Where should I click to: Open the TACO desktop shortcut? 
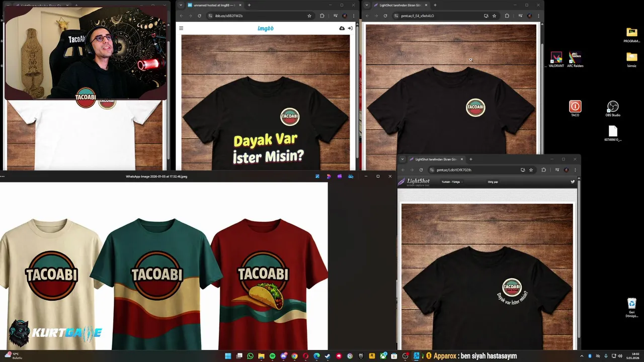pos(575,109)
